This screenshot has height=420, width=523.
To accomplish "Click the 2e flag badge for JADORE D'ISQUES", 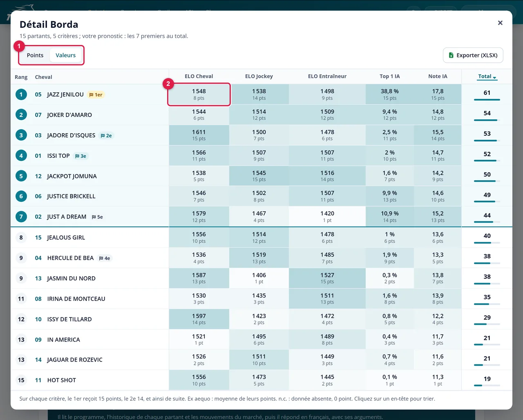I will tap(106, 136).
